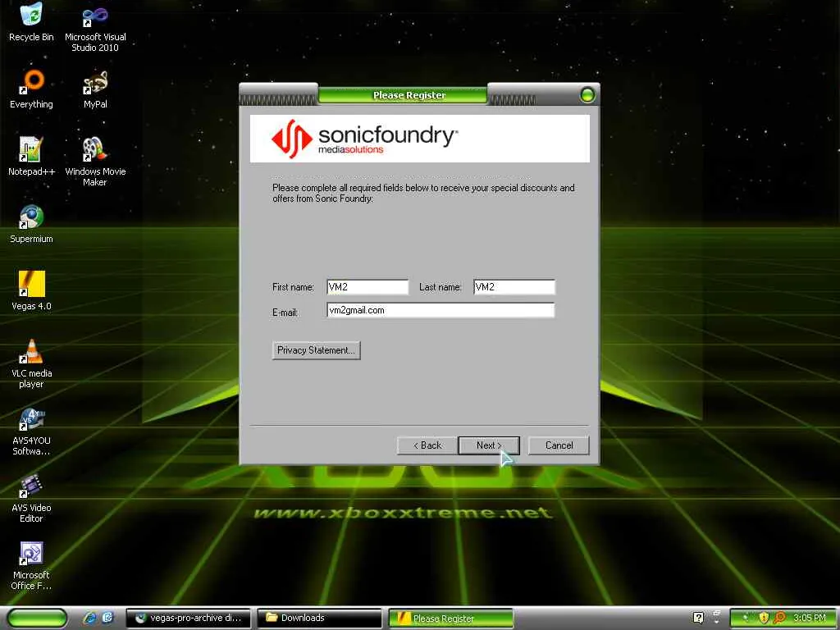The height and width of the screenshot is (630, 840).
Task: Focus the Last name input field
Action: pyautogui.click(x=514, y=287)
